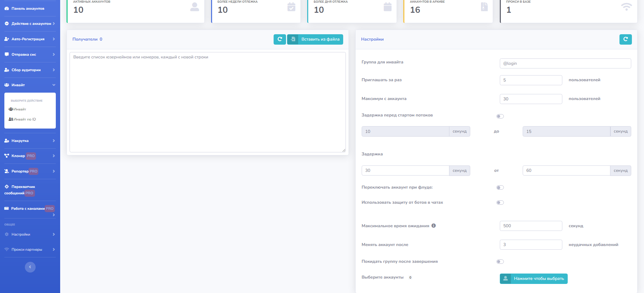This screenshot has height=293, width=644.
Task: Click the Задержка minimum seconds field
Action: pos(405,170)
